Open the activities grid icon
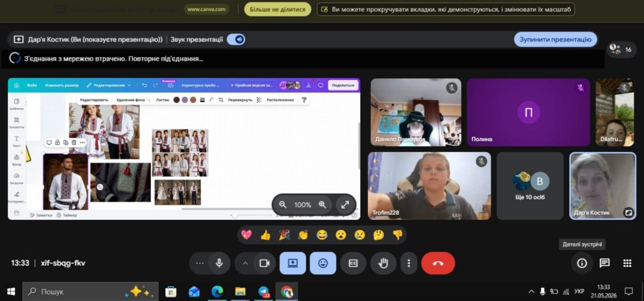644x301 pixels. 627,263
